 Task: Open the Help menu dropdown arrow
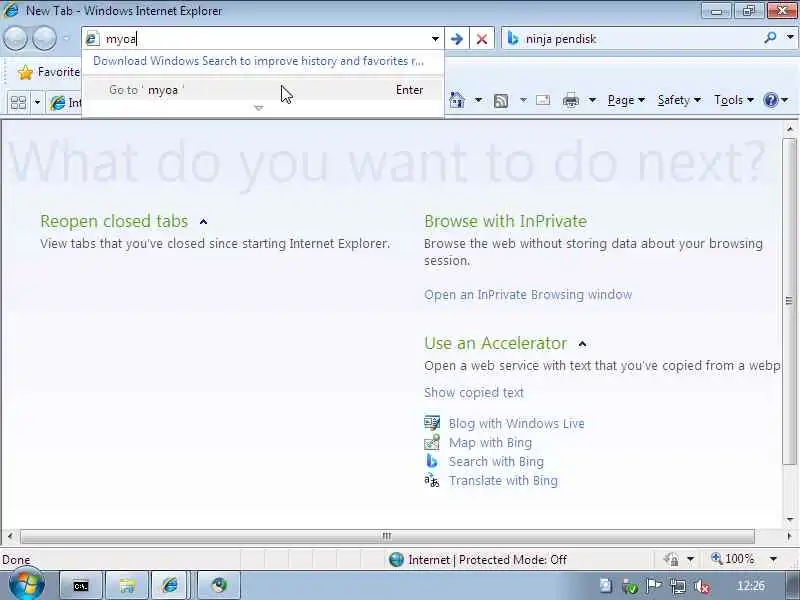[x=785, y=100]
